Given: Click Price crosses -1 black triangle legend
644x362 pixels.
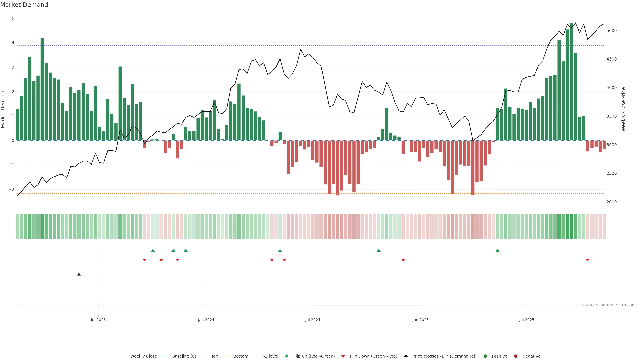Looking at the screenshot, I should click(406, 356).
